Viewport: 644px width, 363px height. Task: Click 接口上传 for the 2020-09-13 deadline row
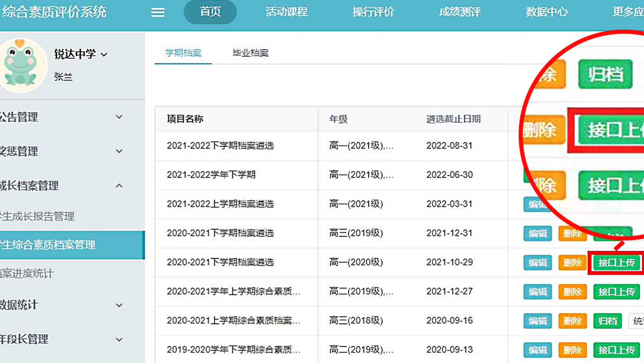(x=616, y=350)
